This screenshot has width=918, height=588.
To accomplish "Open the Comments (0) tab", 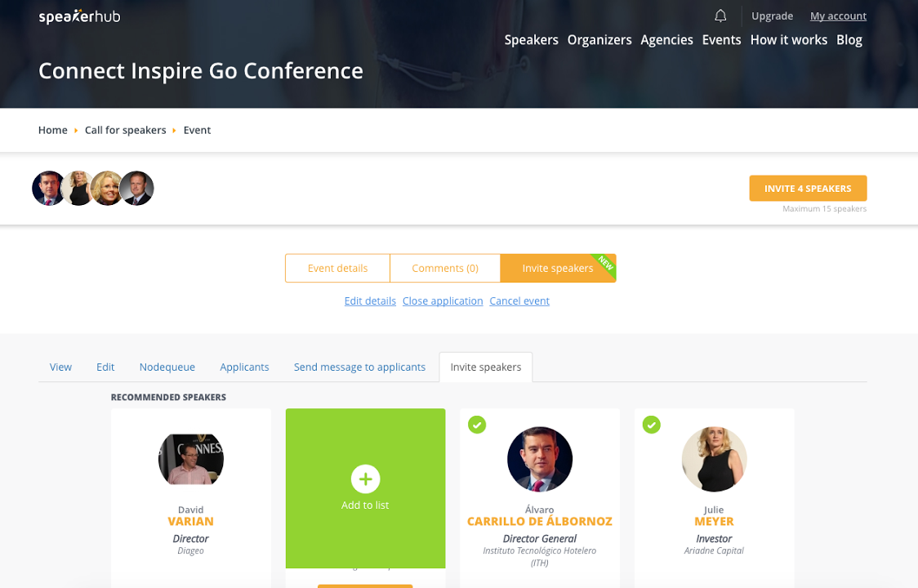I will tap(445, 268).
